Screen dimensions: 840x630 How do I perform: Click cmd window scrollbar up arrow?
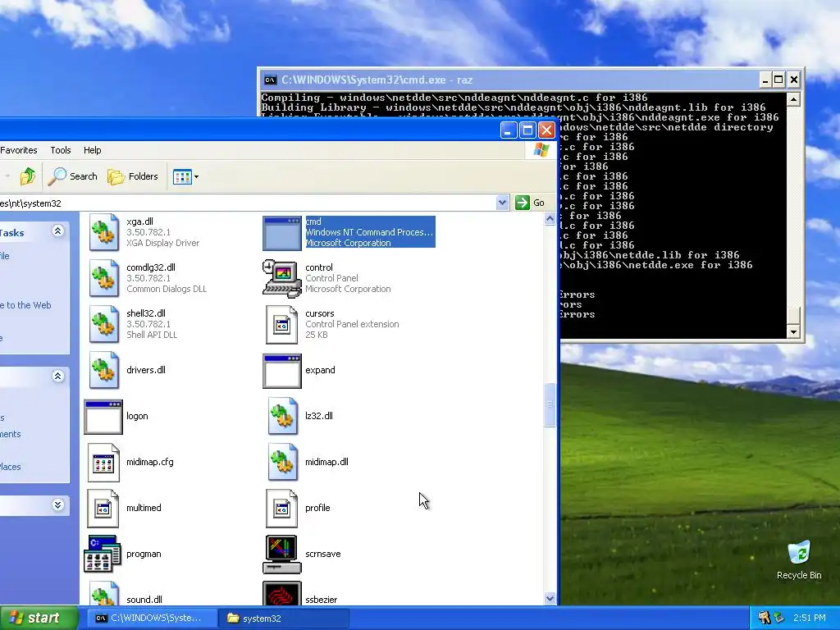pos(793,99)
